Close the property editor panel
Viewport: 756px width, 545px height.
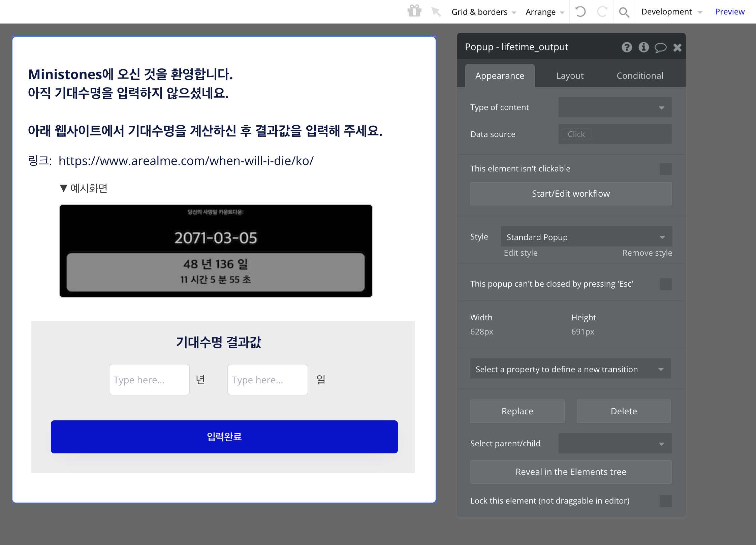tap(677, 47)
